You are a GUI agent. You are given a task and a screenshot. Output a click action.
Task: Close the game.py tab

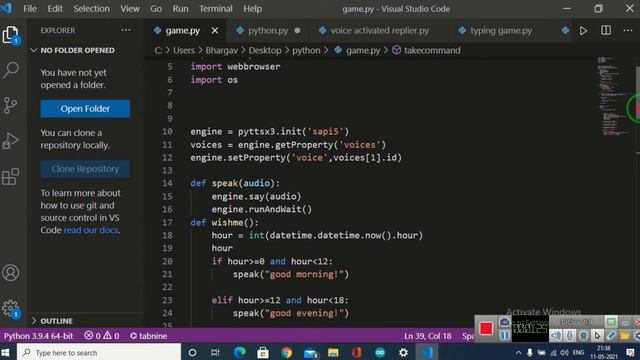215,31
